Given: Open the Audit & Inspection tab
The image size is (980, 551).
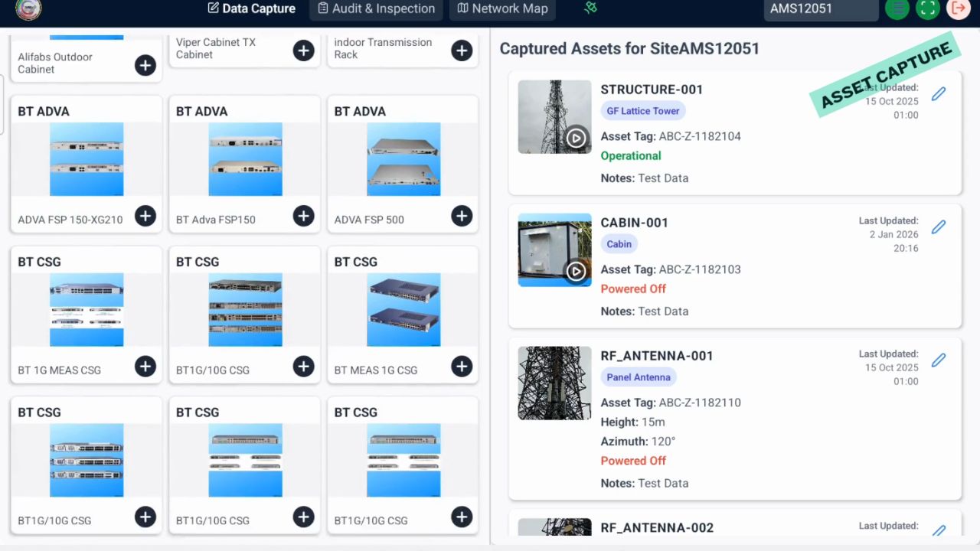Looking at the screenshot, I should click(376, 8).
